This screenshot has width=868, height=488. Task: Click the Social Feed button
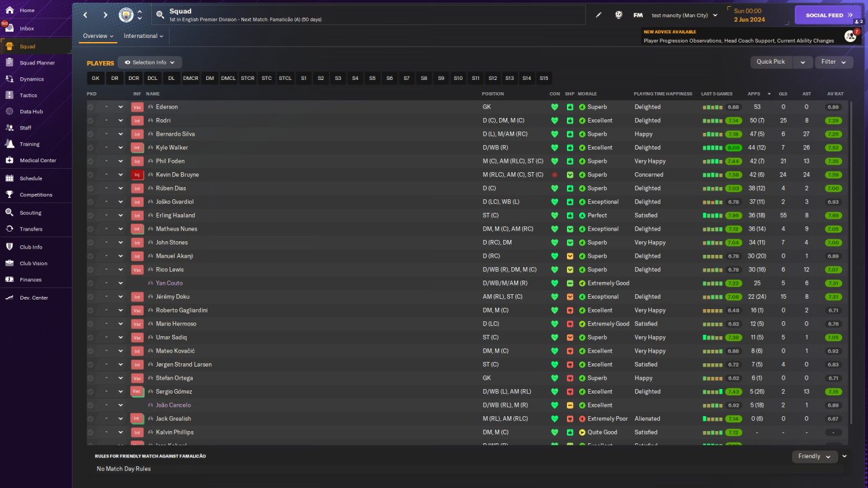click(x=827, y=15)
